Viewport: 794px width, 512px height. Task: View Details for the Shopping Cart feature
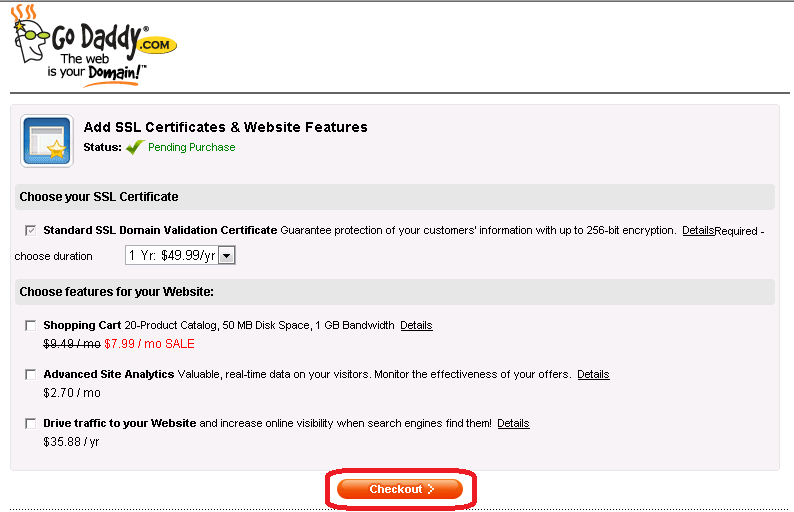tap(416, 325)
